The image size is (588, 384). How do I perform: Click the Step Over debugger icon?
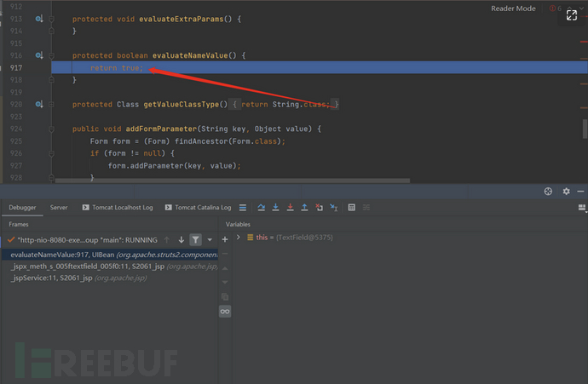262,207
